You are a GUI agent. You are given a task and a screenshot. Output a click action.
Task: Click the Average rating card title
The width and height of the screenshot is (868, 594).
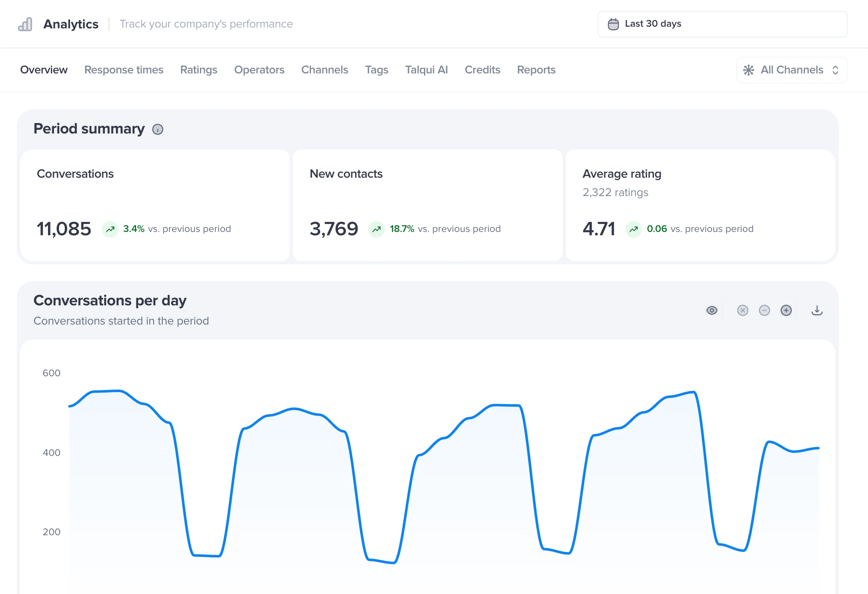622,174
